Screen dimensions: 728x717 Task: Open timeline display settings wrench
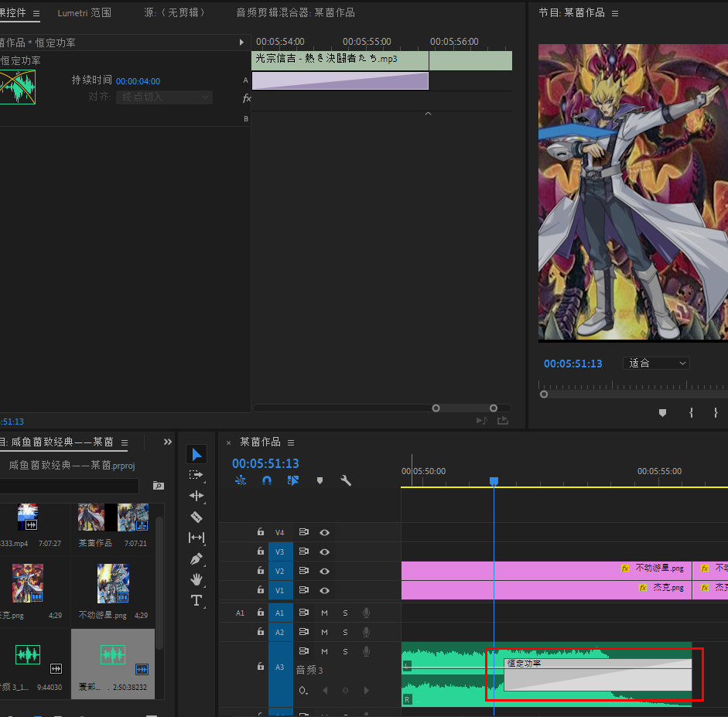pos(345,480)
